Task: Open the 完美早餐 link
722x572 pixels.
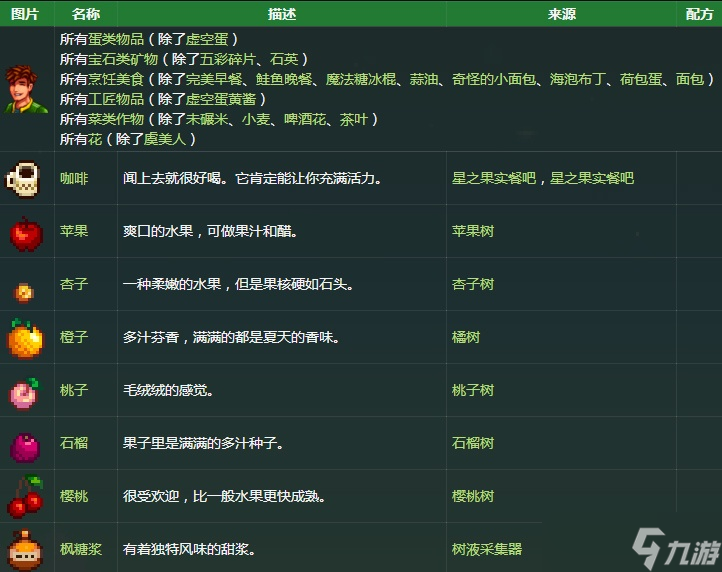Action: [x=214, y=79]
